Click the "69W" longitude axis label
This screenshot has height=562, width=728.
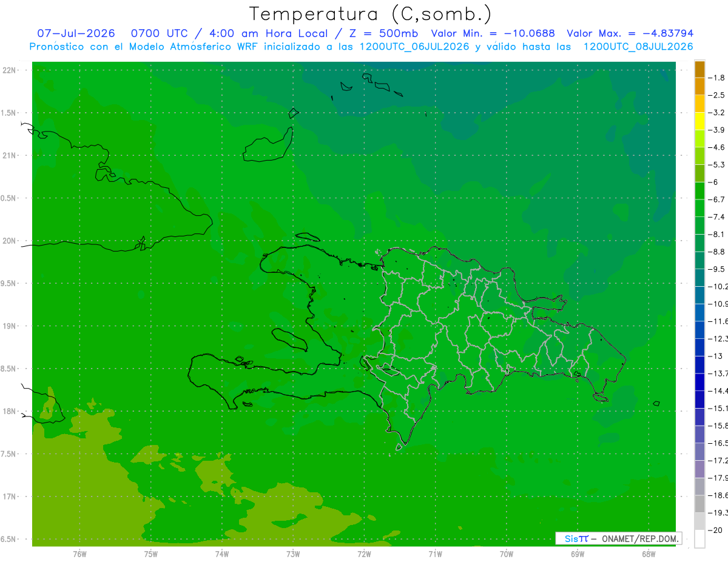tap(577, 554)
